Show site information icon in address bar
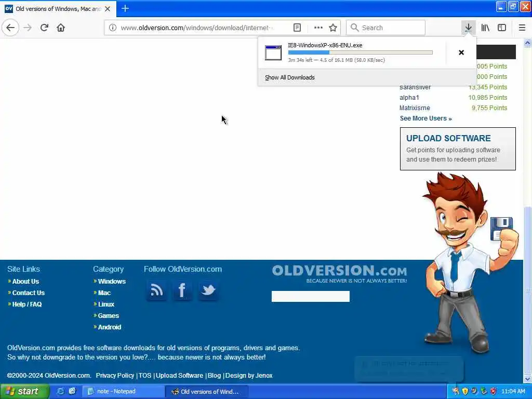This screenshot has width=532, height=399. pyautogui.click(x=113, y=28)
